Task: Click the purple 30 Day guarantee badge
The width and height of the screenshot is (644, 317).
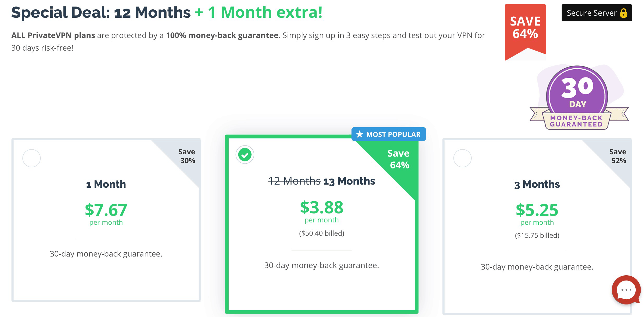Action: (577, 97)
